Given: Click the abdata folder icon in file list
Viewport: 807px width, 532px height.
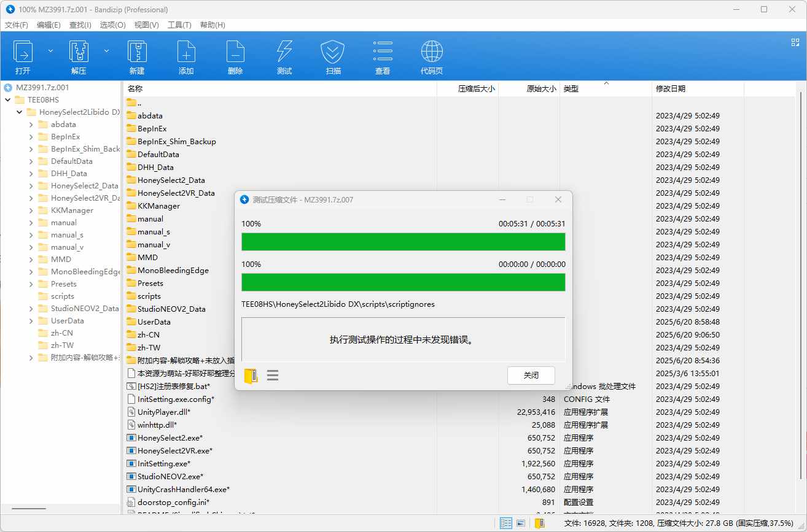Looking at the screenshot, I should click(131, 115).
